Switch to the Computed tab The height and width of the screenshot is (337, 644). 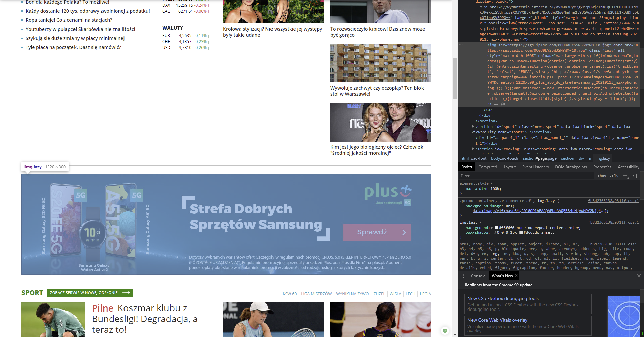pyautogui.click(x=488, y=167)
